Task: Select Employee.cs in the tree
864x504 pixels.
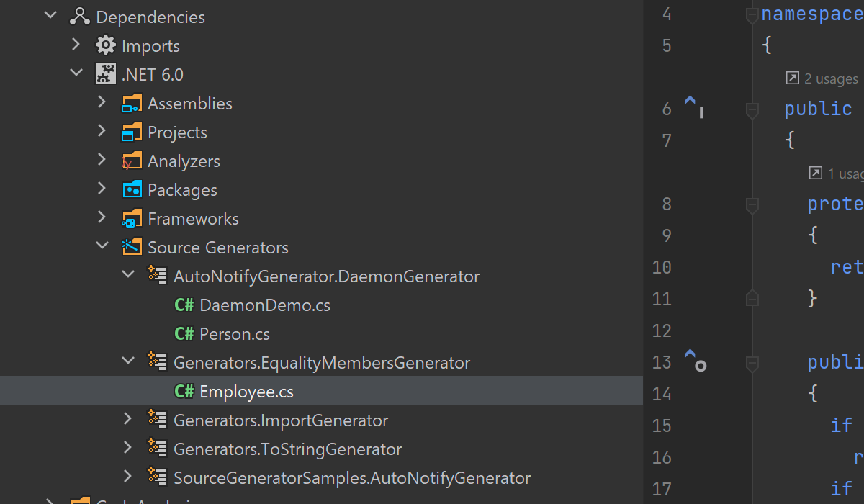Action: pos(246,392)
